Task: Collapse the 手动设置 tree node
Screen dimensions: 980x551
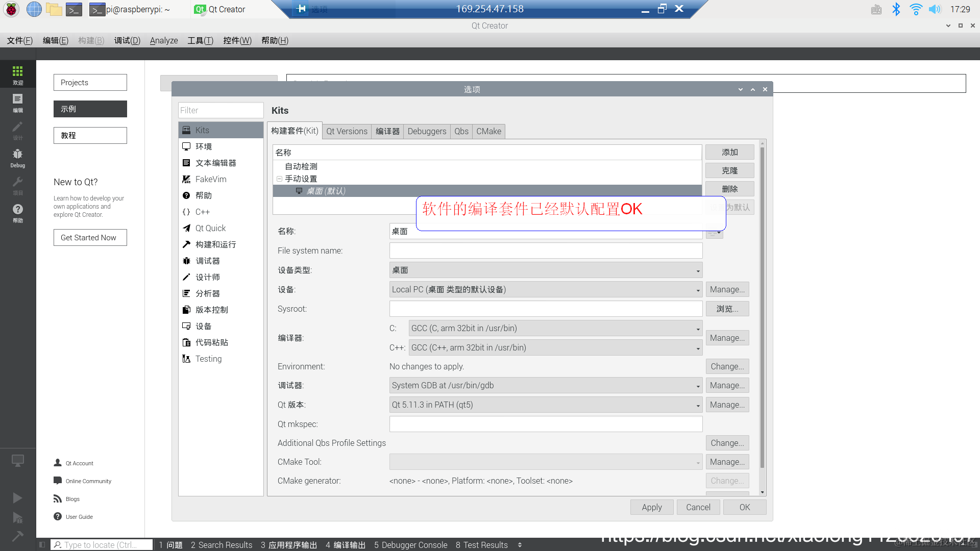Action: (x=279, y=179)
